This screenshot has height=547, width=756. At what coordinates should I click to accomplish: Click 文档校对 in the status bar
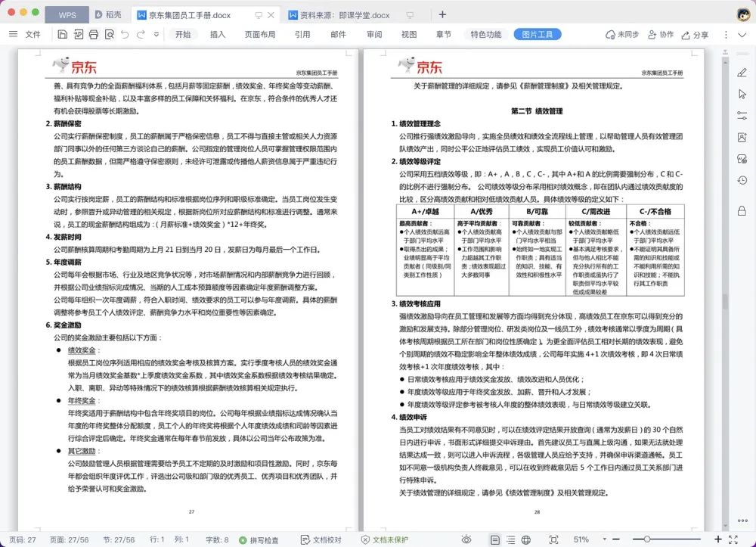pos(321,539)
